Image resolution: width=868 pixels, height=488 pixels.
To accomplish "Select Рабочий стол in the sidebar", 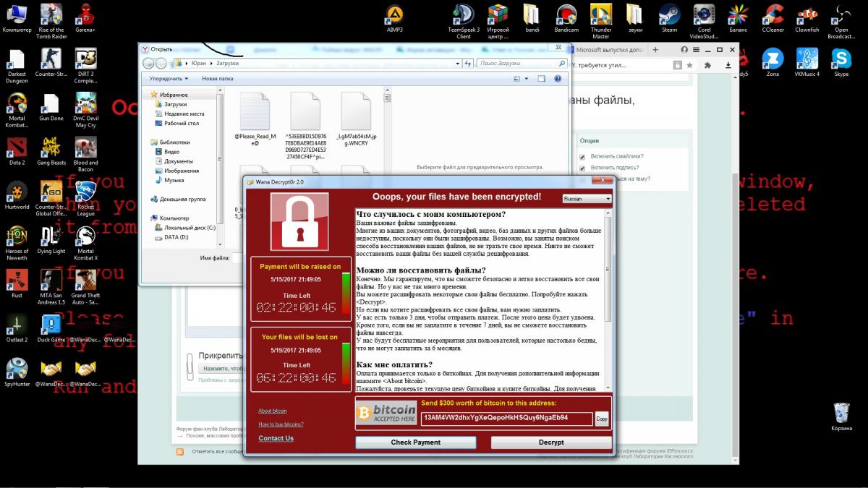I will (x=176, y=123).
